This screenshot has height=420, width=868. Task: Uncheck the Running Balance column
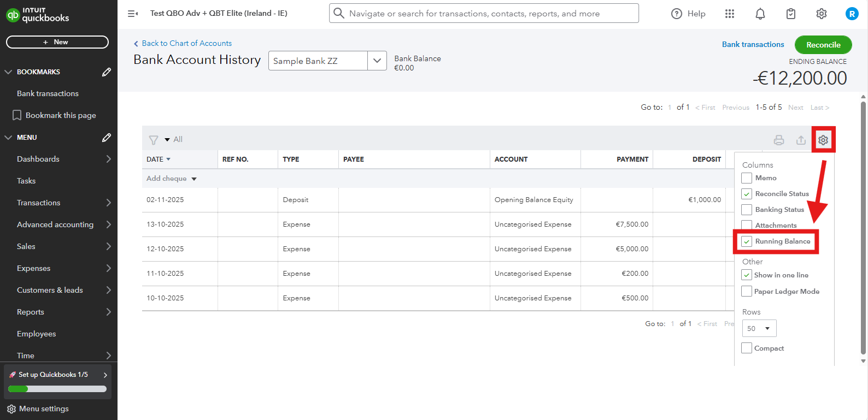[747, 241]
